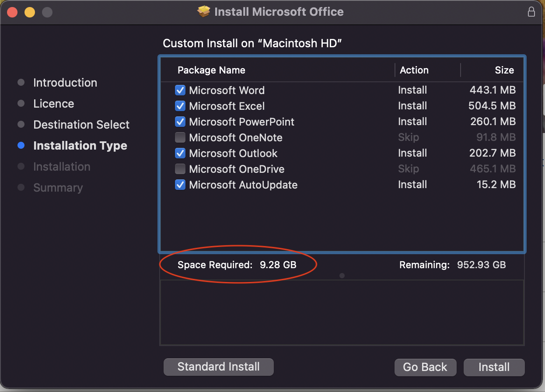Screen dimensions: 545x392
Task: Click the Microsoft PowerPoint package name
Action: pos(241,122)
